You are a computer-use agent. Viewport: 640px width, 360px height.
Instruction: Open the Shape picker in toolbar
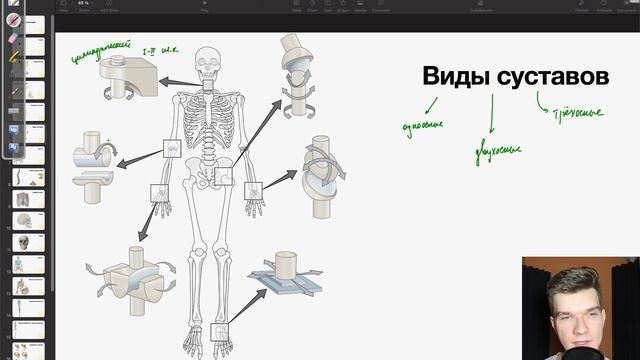tap(343, 5)
